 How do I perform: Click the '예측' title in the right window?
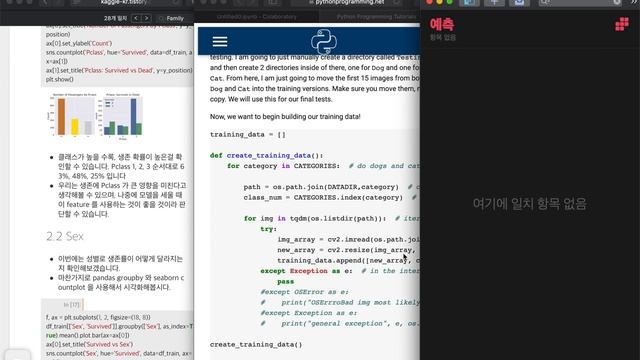coord(442,24)
